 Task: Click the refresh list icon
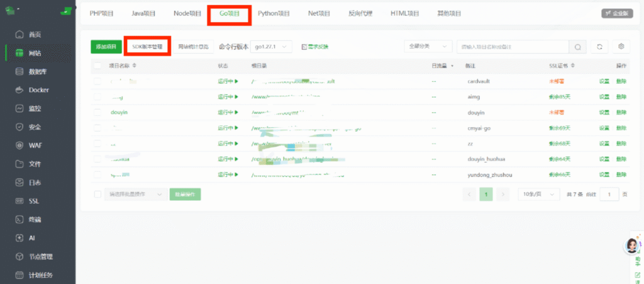(599, 47)
